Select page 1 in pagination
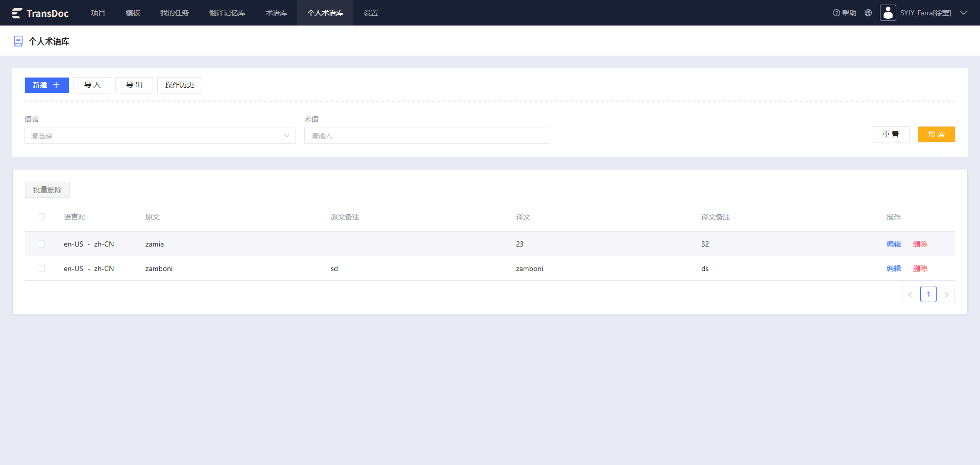 [928, 294]
